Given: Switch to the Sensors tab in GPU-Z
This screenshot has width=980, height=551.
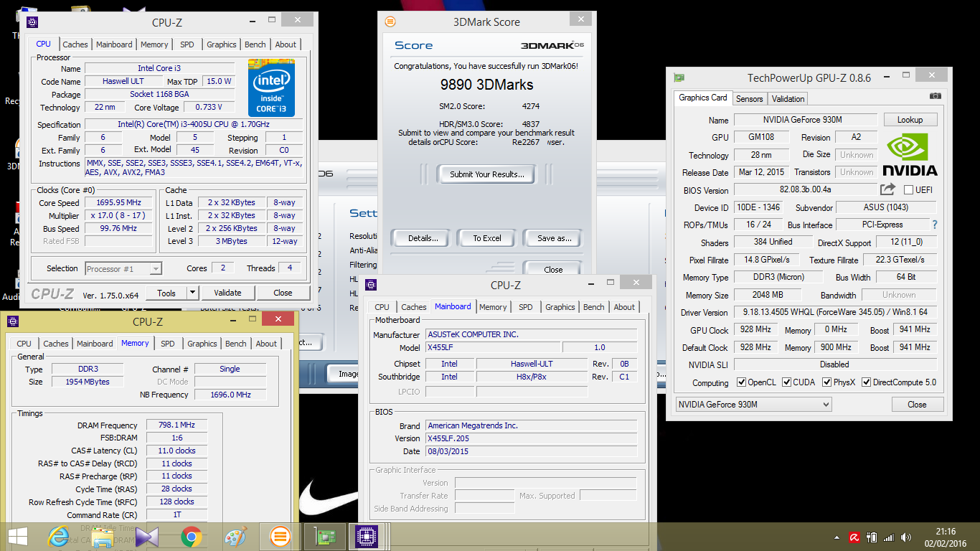Looking at the screenshot, I should click(x=749, y=98).
